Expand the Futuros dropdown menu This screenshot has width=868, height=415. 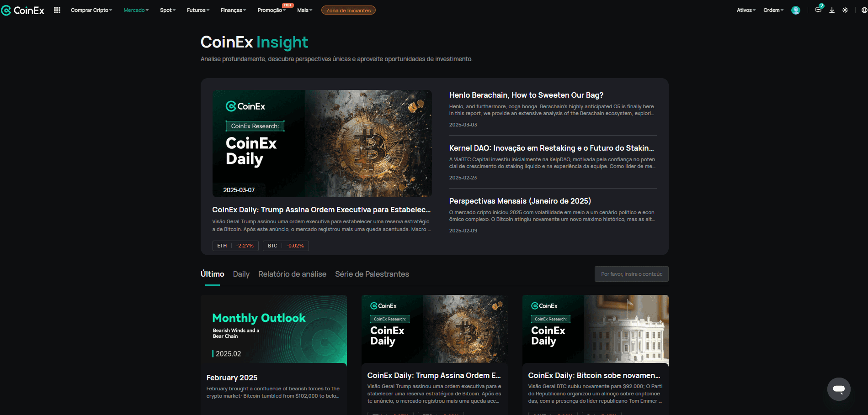point(198,10)
